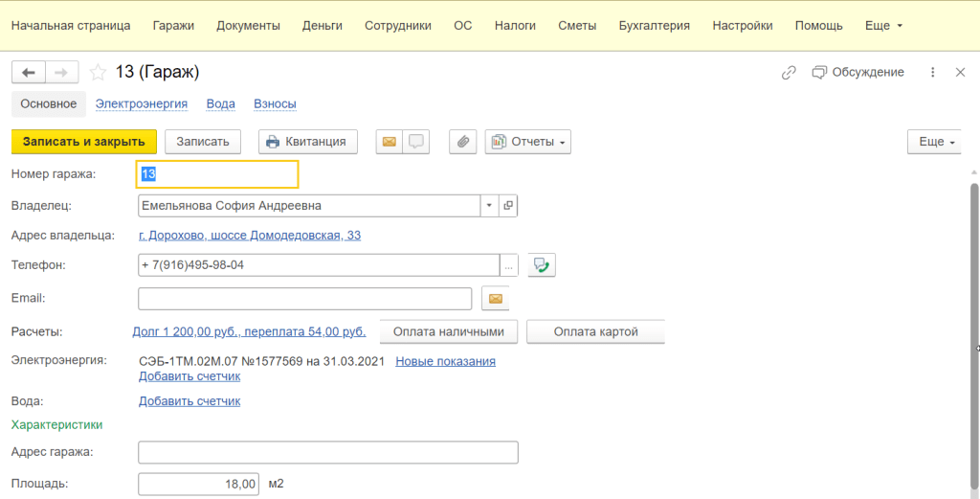
Task: Switch to the Электроэнергия tab
Action: click(x=142, y=103)
